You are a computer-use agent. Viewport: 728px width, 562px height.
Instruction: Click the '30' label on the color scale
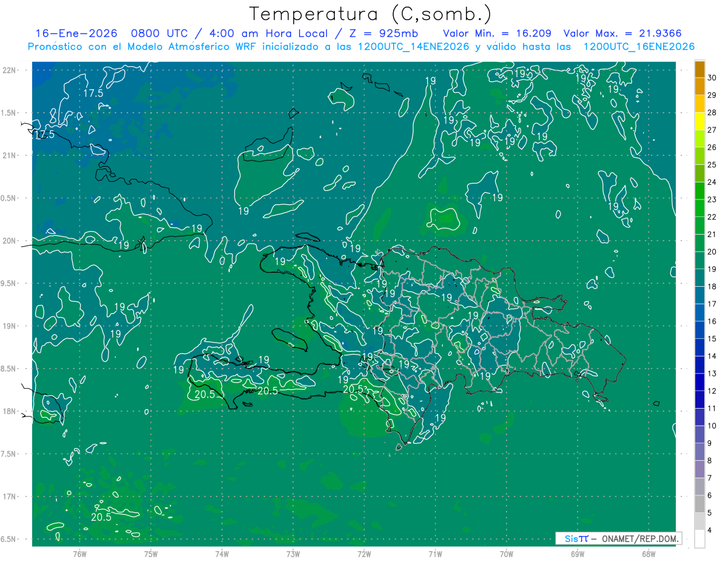[x=712, y=78]
